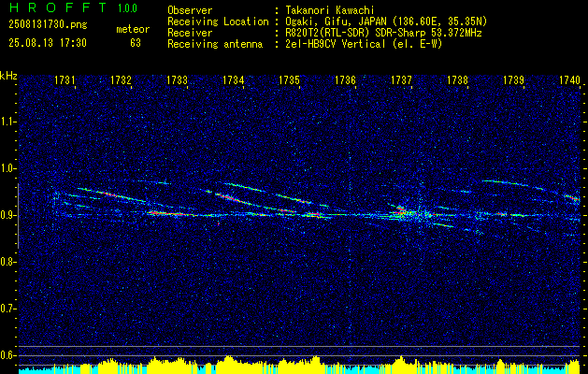
Task: Click the receiver R820T2(RTL-SDR) text
Action: coord(328,33)
